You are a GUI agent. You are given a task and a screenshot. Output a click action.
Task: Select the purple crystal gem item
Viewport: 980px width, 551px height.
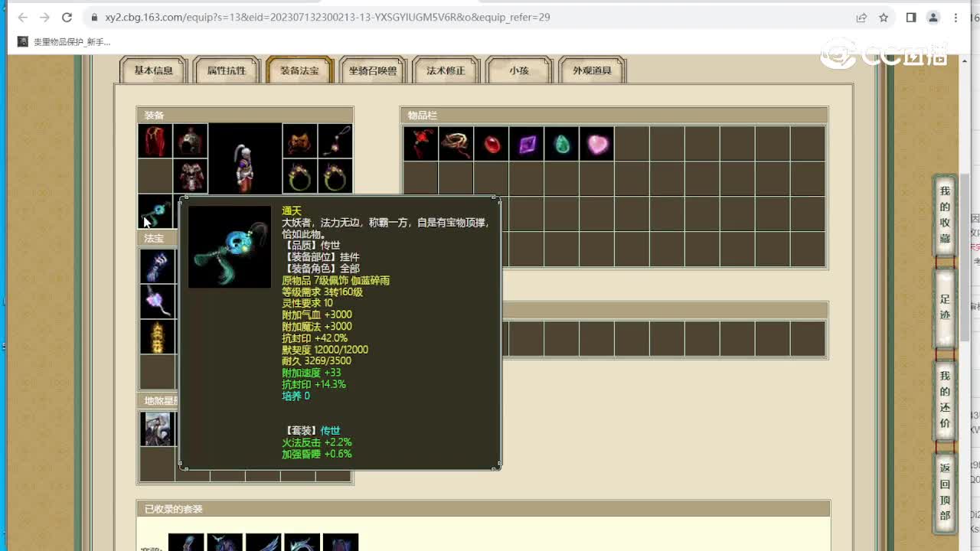[x=527, y=144]
